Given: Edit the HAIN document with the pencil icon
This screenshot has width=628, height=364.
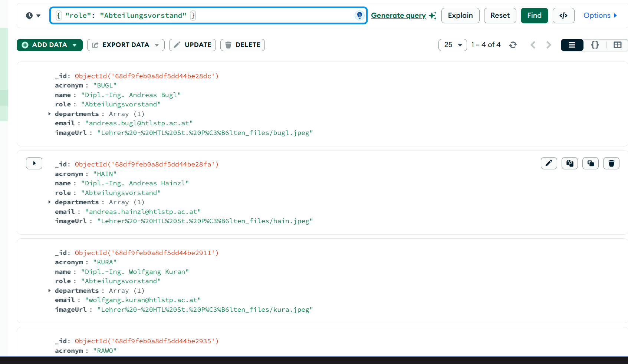Looking at the screenshot, I should 549,163.
